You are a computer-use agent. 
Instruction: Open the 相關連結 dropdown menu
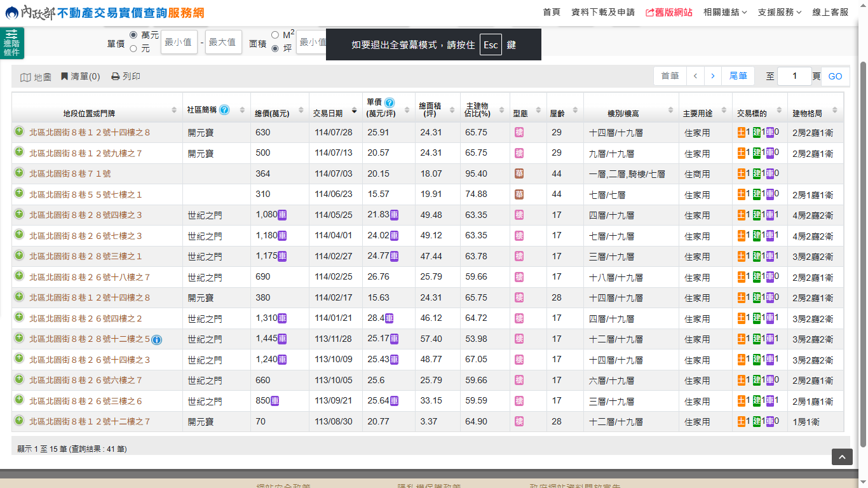725,12
